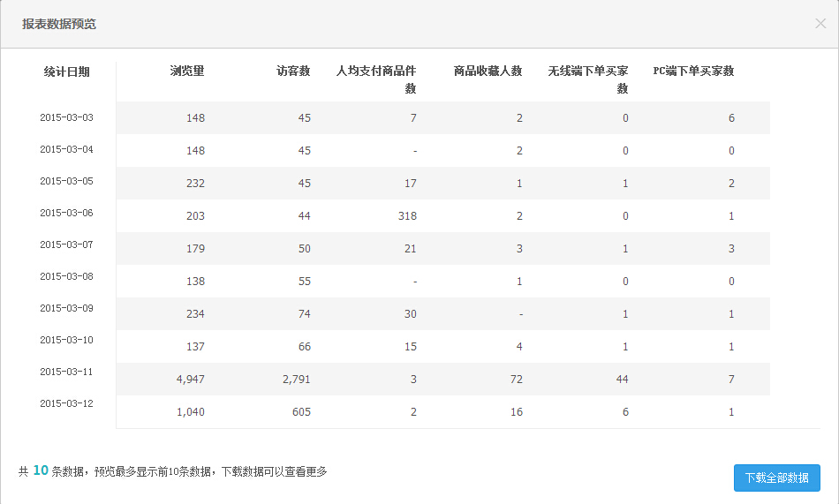Select date cell 2015-03-07
The width and height of the screenshot is (839, 504).
(x=66, y=244)
